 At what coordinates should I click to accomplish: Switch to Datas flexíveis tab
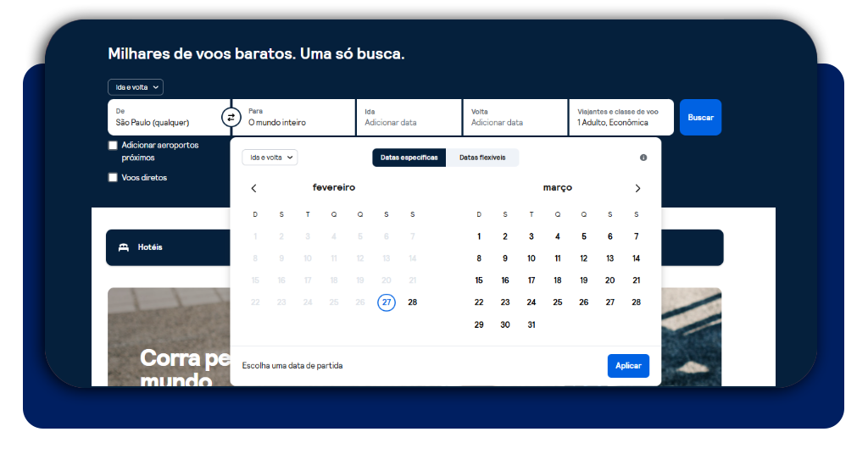482,158
